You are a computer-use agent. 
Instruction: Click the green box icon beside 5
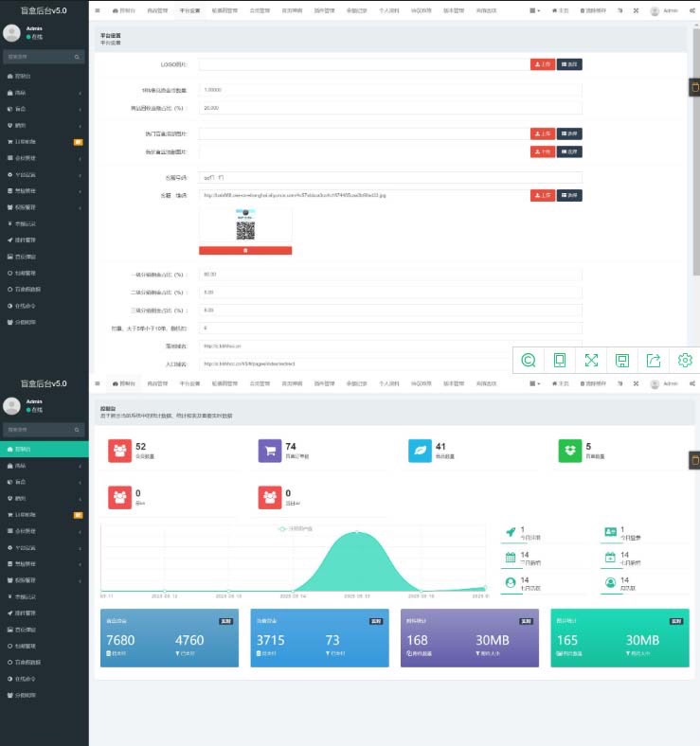[570, 451]
